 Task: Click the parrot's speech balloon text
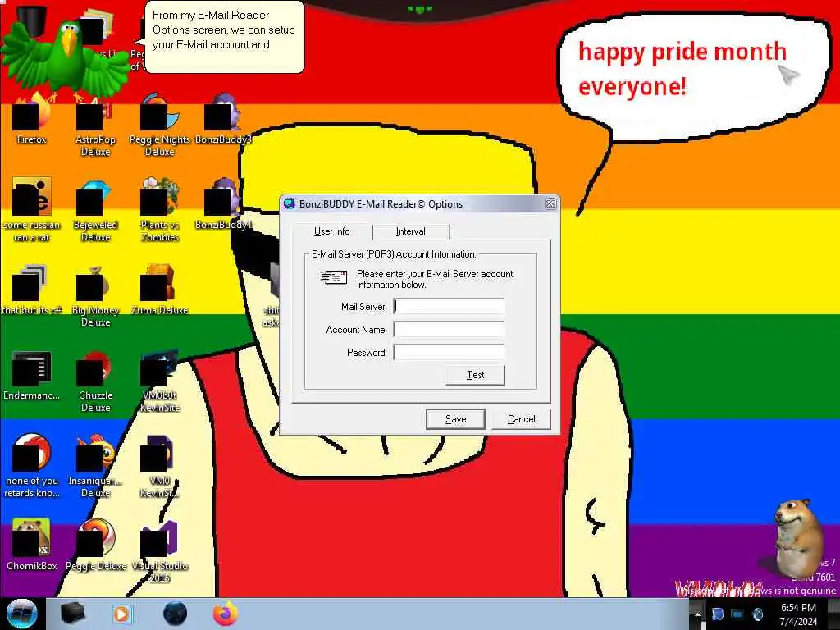[x=223, y=30]
